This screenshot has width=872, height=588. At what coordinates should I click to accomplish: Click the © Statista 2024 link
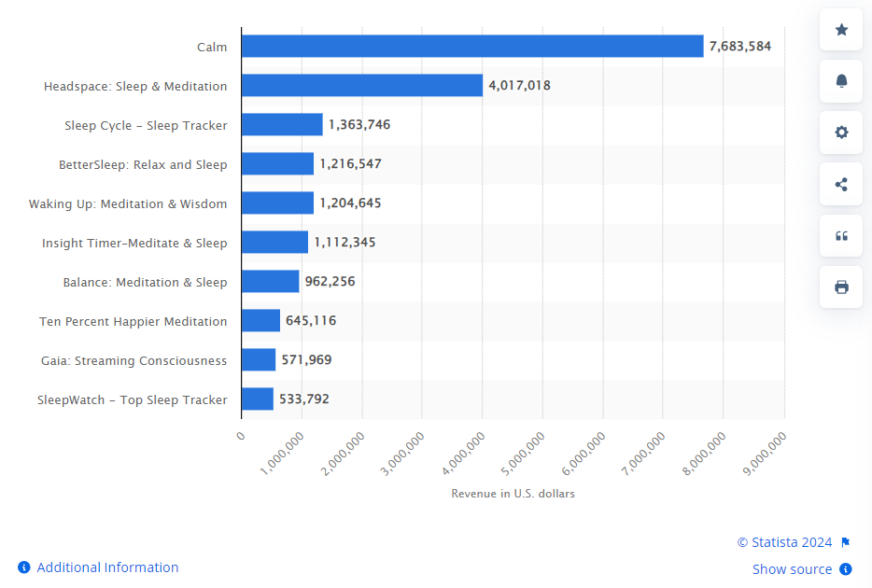[x=784, y=542]
